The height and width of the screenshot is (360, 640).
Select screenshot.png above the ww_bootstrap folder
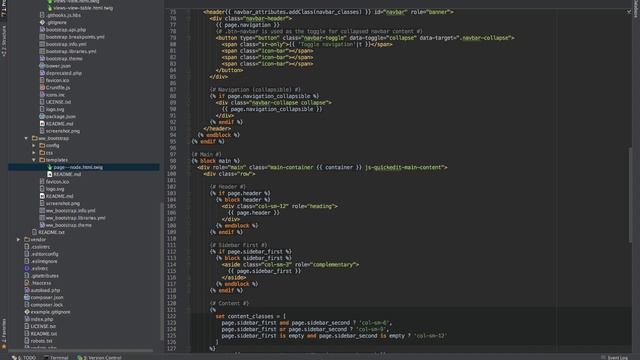(x=63, y=131)
